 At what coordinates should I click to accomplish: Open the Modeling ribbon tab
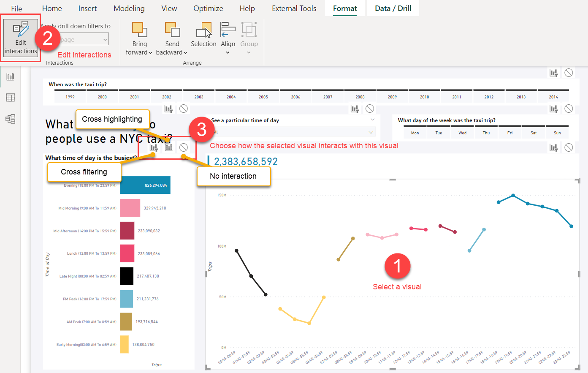(x=129, y=8)
